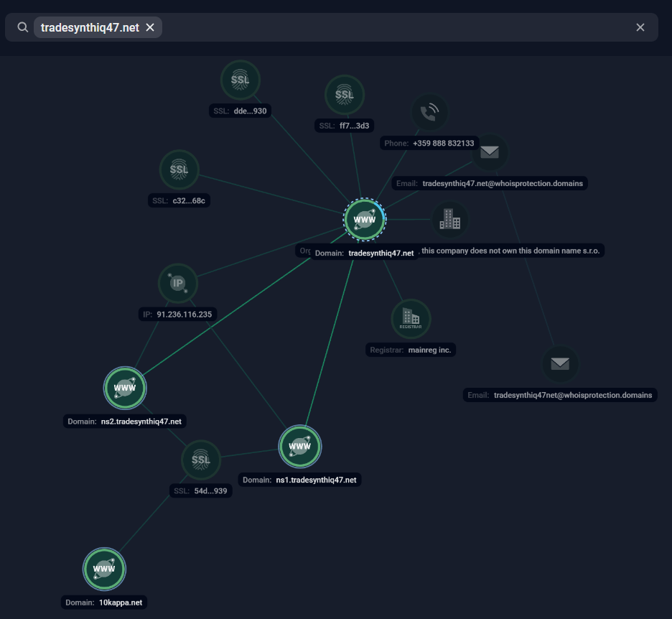The height and width of the screenshot is (619, 672).
Task: Select the lower right email envelope node
Action: 559,364
